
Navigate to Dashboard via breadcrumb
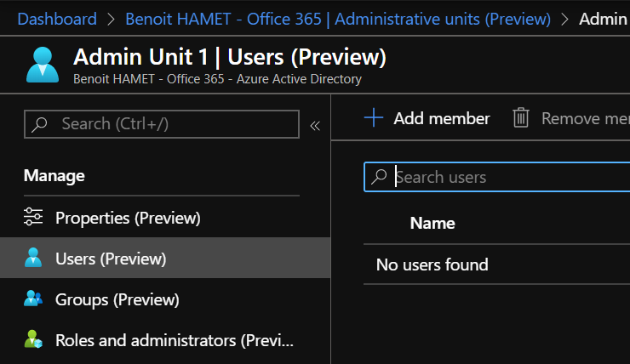tap(57, 18)
